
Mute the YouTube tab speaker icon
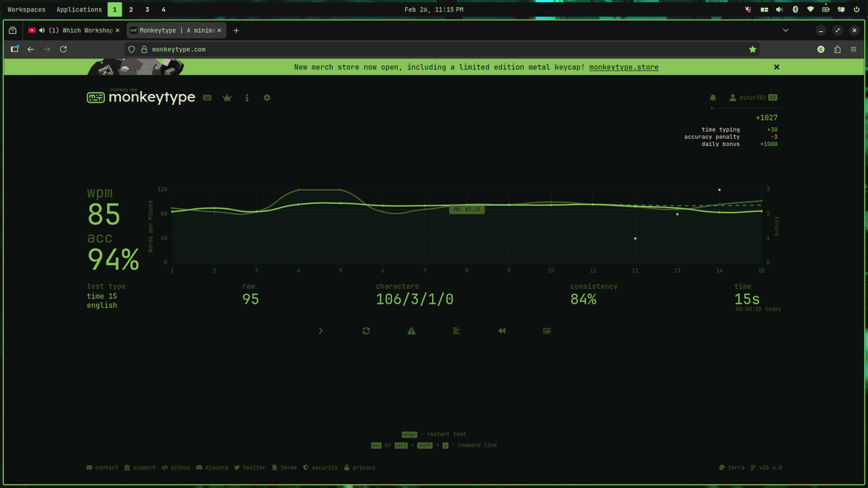(42, 30)
